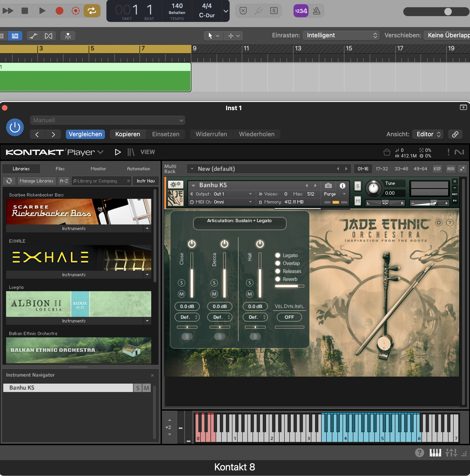This screenshot has width=470, height=476.
Task: Click the Vergleichen button
Action: (x=85, y=134)
